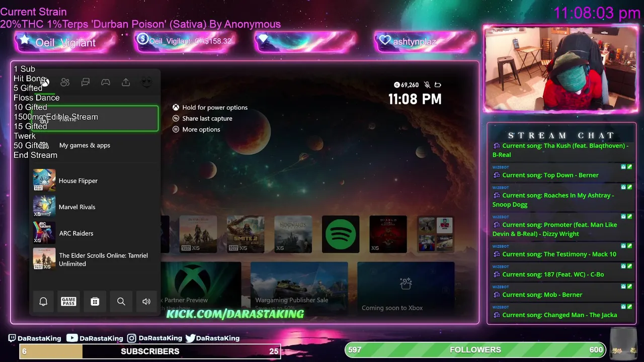Click the Search magnifier in guide footer
This screenshot has height=362, width=644.
[121, 301]
